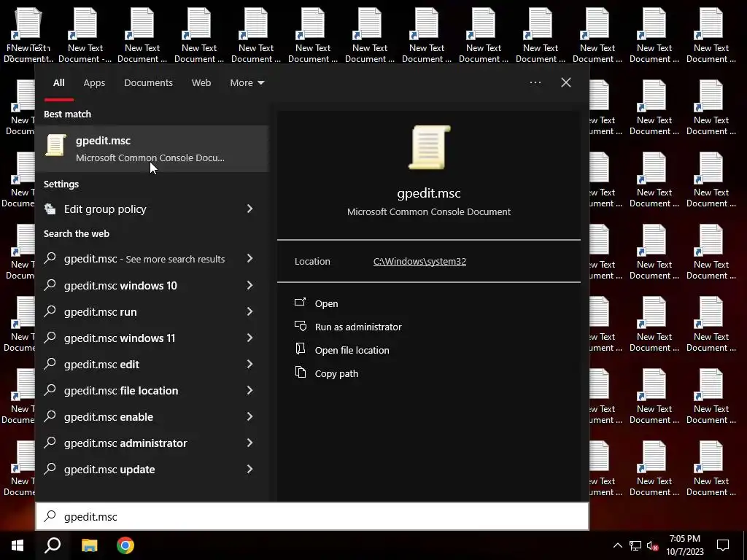Click search icon beside 'gpedit.msc windows 11'
Viewport: 747px width, 560px height.
[x=50, y=337]
